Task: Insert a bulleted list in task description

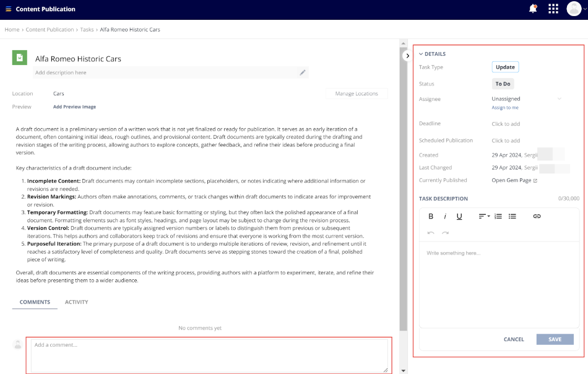Action: click(512, 216)
